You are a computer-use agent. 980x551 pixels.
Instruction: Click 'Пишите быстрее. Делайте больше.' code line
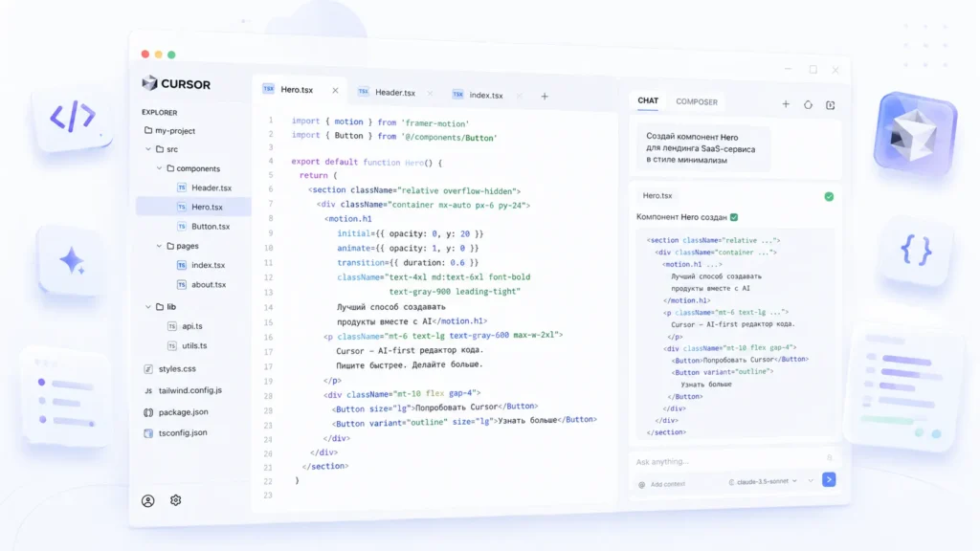click(410, 364)
